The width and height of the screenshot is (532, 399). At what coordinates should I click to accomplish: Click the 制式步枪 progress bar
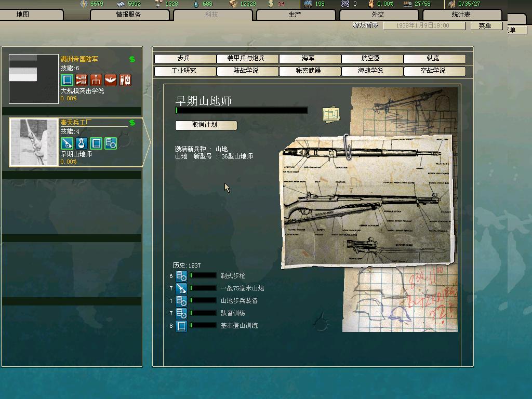203,276
